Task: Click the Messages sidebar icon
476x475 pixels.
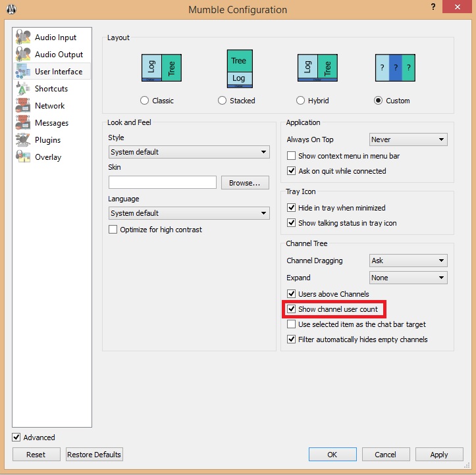Action: (x=23, y=122)
